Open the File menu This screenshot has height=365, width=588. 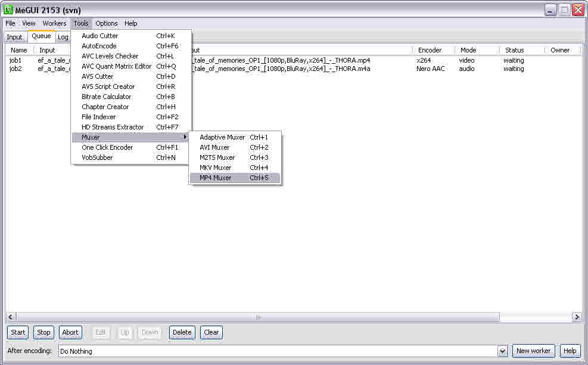tap(10, 23)
